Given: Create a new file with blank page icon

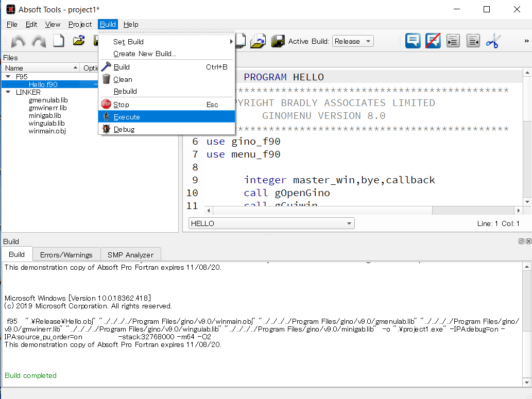Looking at the screenshot, I should point(59,41).
